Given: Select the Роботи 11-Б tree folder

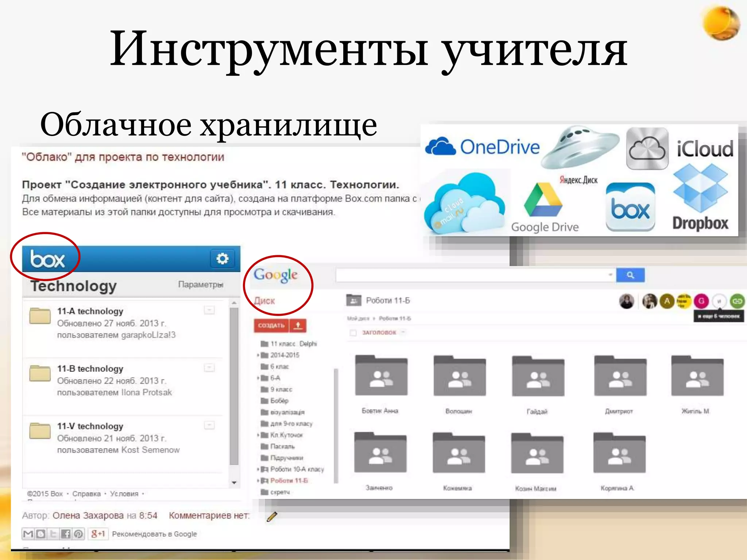Looking at the screenshot, I should (x=285, y=481).
